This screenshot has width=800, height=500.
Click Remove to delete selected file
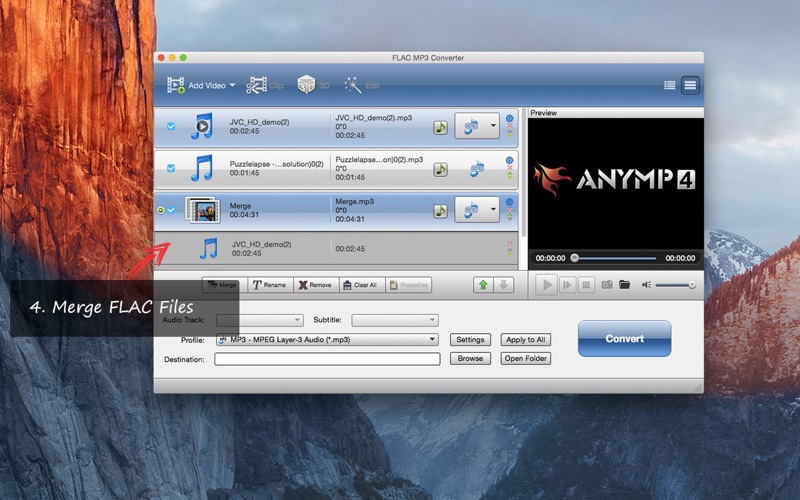[315, 285]
